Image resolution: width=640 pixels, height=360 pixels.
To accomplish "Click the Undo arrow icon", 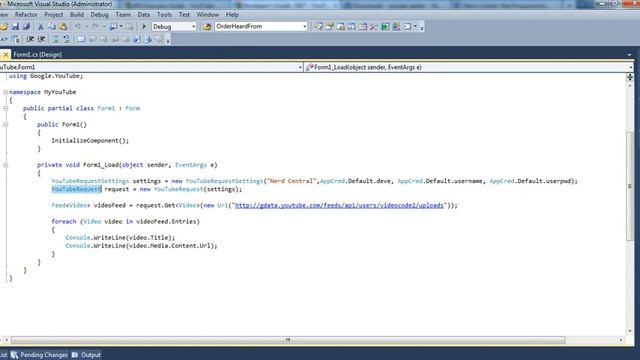I will 78,27.
